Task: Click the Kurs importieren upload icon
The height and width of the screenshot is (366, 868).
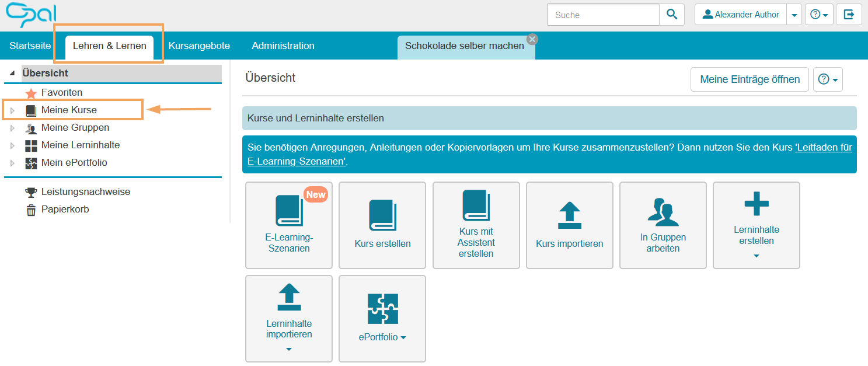Action: [569, 215]
